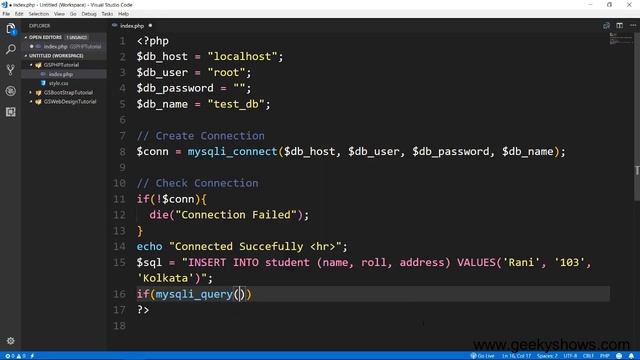Split the editor with split icon
640x360 pixels.
tap(620, 26)
